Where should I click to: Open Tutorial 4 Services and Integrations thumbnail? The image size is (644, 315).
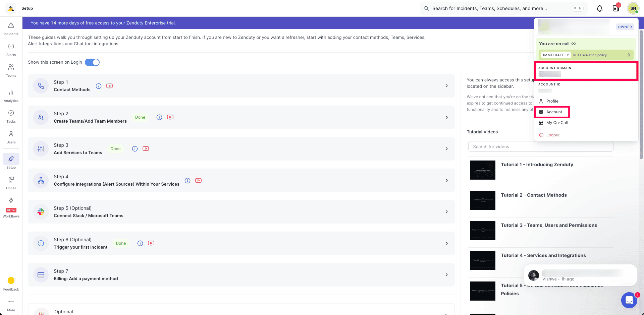(483, 261)
